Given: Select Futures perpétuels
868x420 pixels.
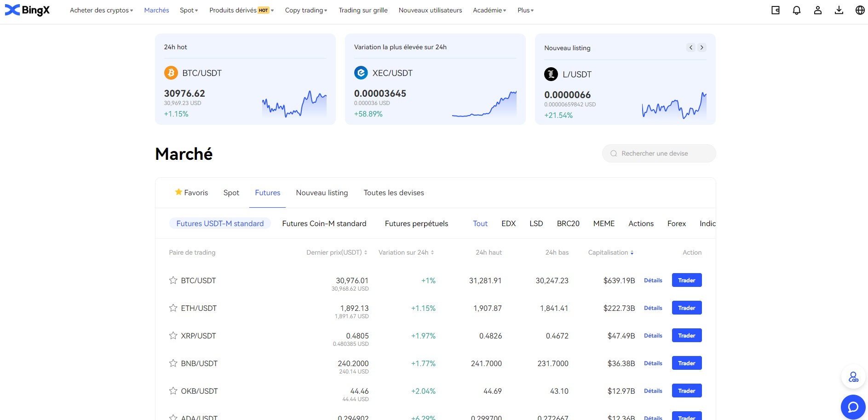Looking at the screenshot, I should tap(416, 223).
